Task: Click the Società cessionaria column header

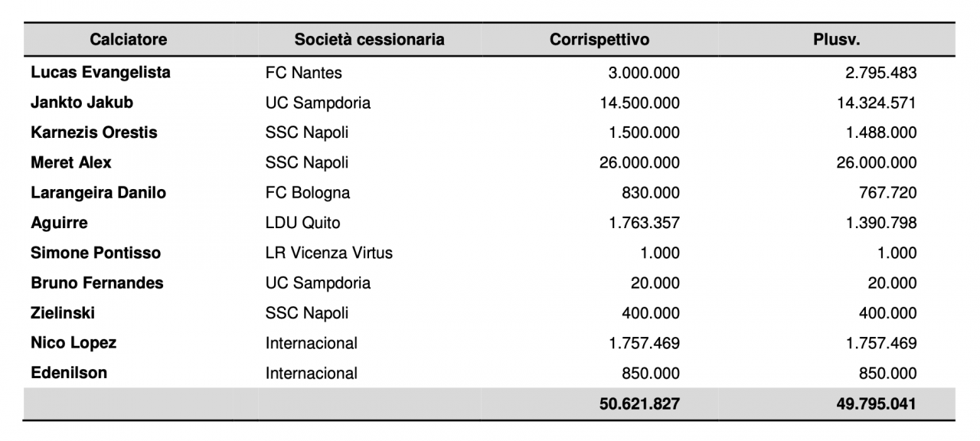Action: click(x=369, y=40)
